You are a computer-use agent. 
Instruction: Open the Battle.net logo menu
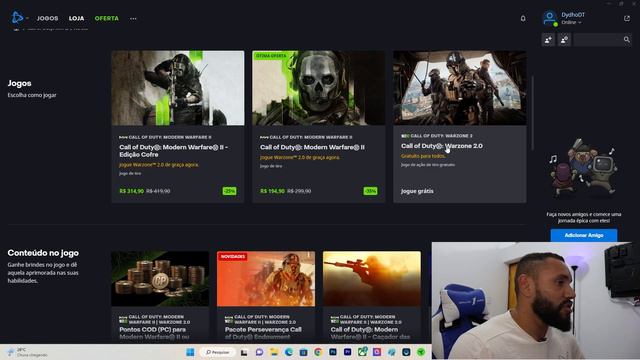pos(17,18)
